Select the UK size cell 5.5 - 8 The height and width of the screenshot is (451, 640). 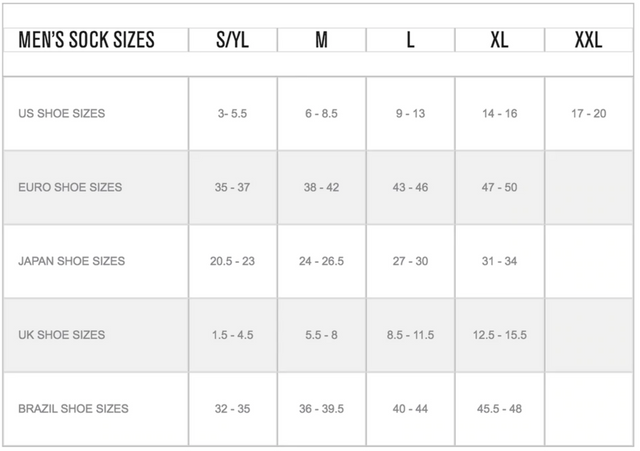pyautogui.click(x=321, y=335)
